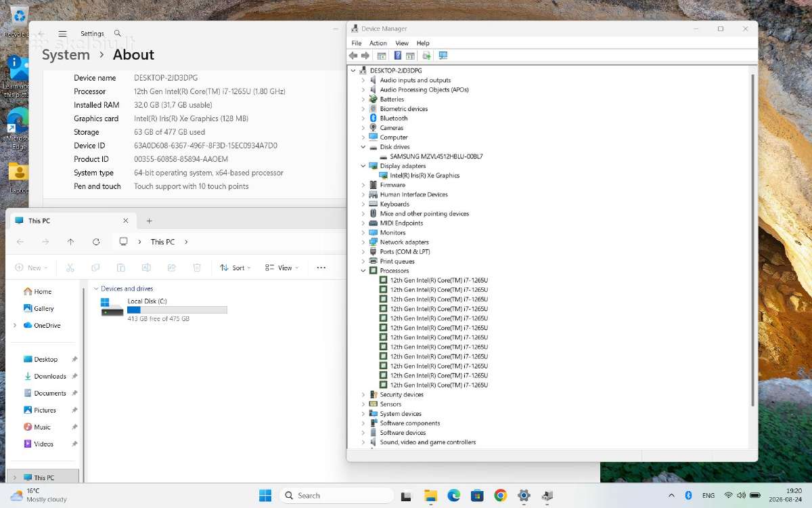812x508 pixels.
Task: Click the weather widget showing 16°C
Action: (x=39, y=495)
